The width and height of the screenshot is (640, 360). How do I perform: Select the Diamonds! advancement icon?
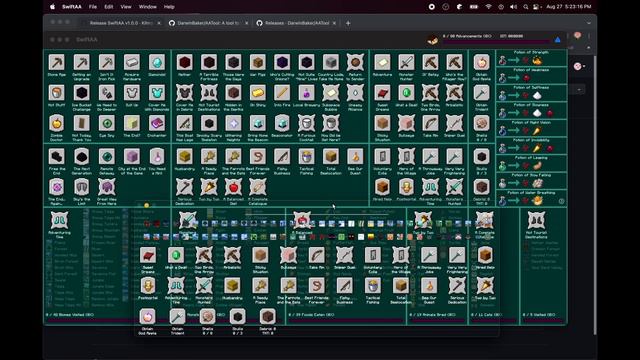[x=157, y=62]
